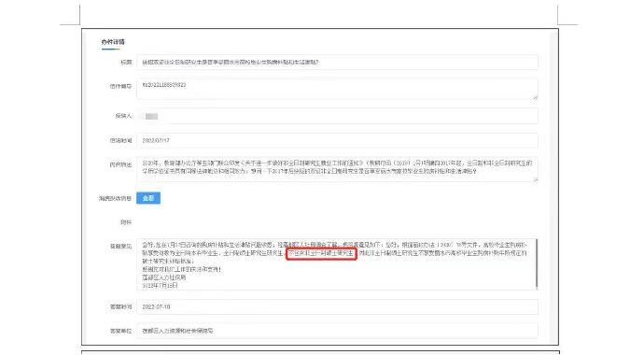Click the reply textarea containing 2022年7月18日

[x=337, y=264]
